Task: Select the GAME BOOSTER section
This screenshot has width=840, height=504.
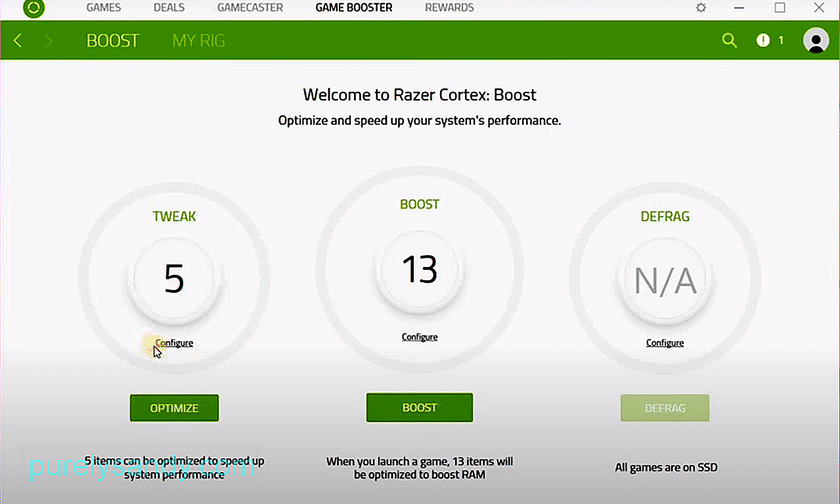Action: 354,8
